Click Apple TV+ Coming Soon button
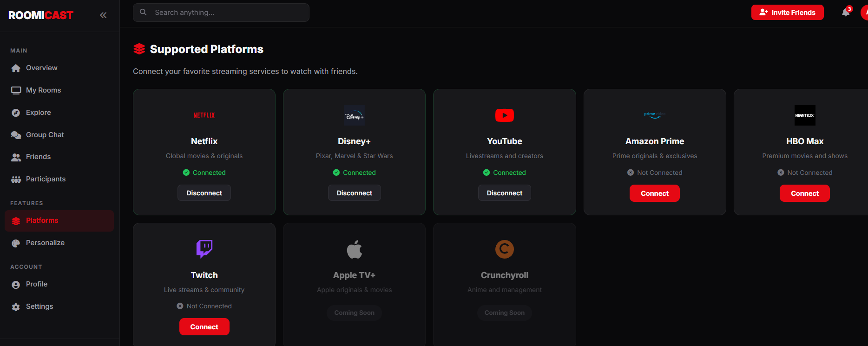The image size is (868, 346). (x=355, y=313)
